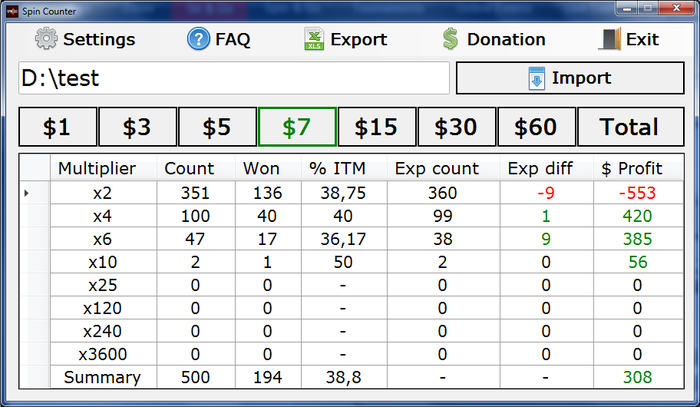Switch to the $5 buy-in tab

tap(217, 127)
